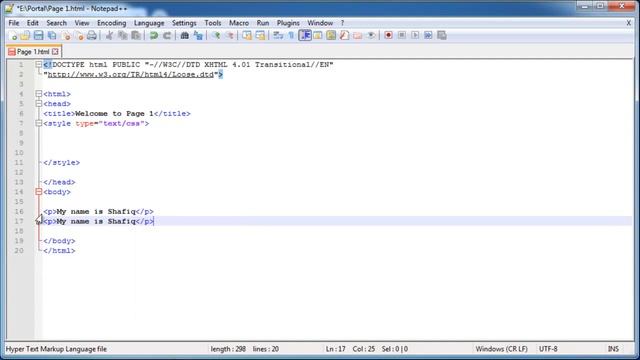This screenshot has height=360, width=640.
Task: Open the Plugins menu
Action: pos(288,23)
